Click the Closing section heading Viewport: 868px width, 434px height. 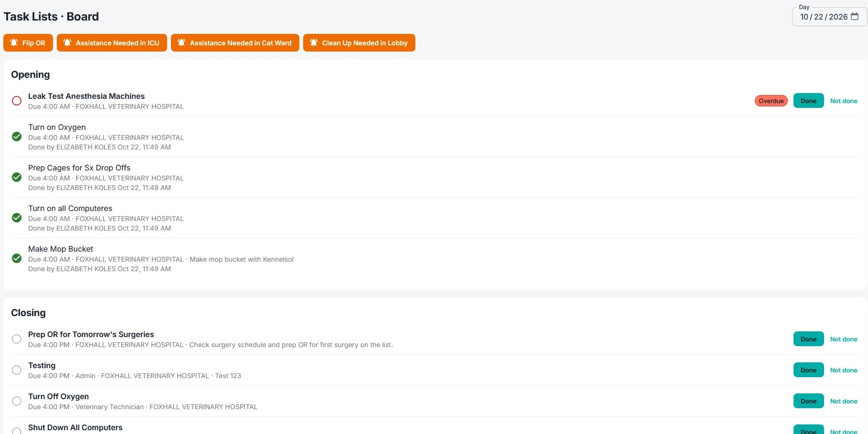pyautogui.click(x=28, y=313)
